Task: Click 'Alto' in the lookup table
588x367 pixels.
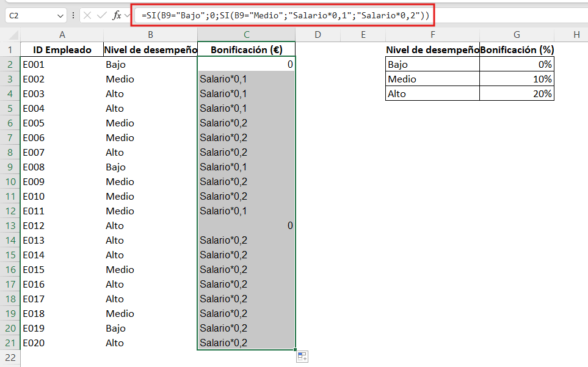Action: tap(432, 93)
